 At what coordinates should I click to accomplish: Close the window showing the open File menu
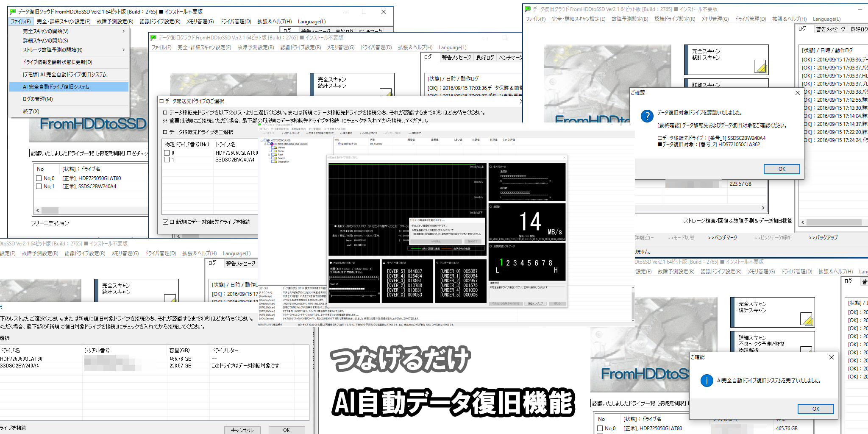pyautogui.click(x=383, y=12)
